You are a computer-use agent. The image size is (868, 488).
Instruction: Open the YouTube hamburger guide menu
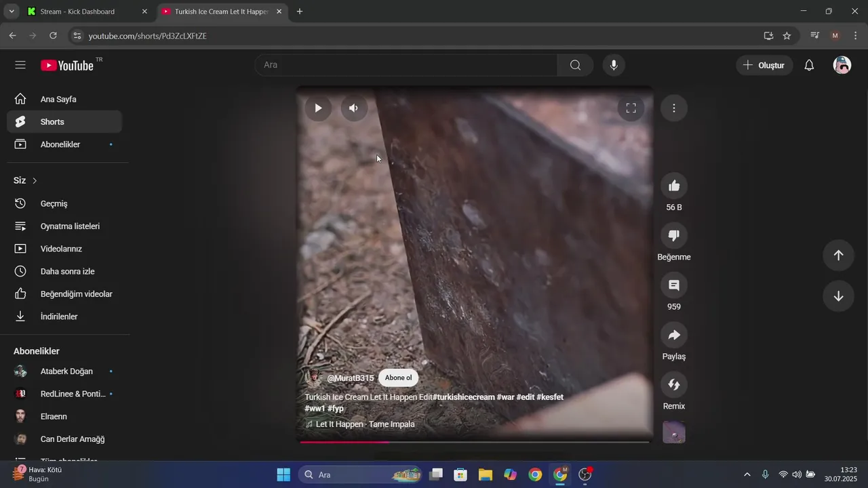[x=20, y=65]
